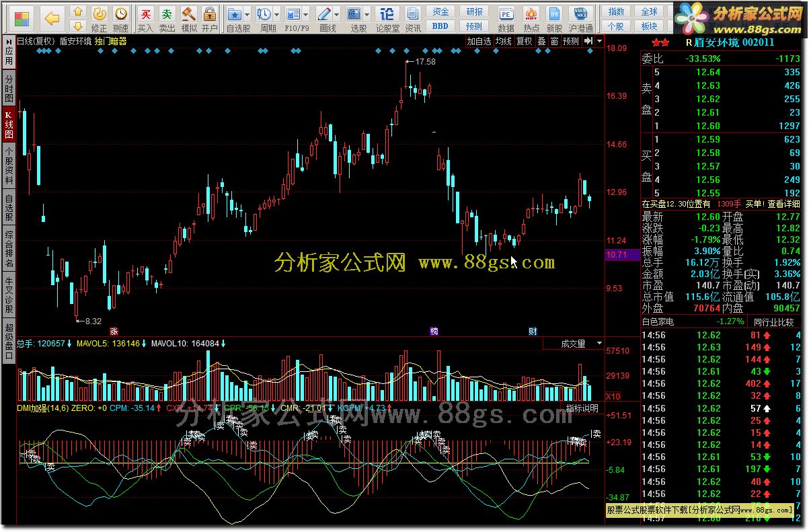Click the small up arrow icon
The image size is (809, 532).
(79, 11)
